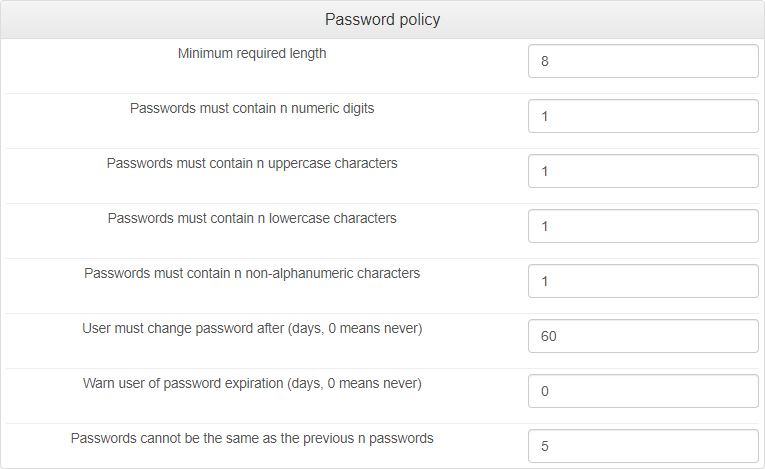Click the Minimum required length input field
Image resolution: width=765 pixels, height=469 pixels.
click(643, 61)
